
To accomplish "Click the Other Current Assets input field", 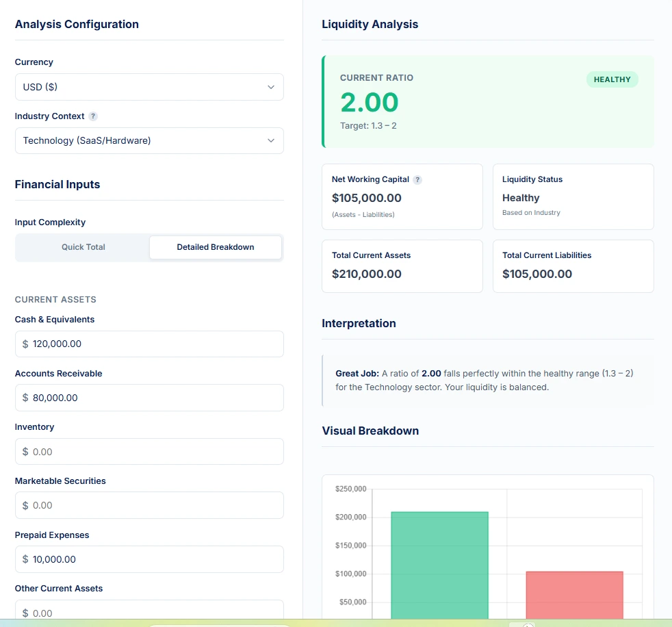I will [x=149, y=611].
